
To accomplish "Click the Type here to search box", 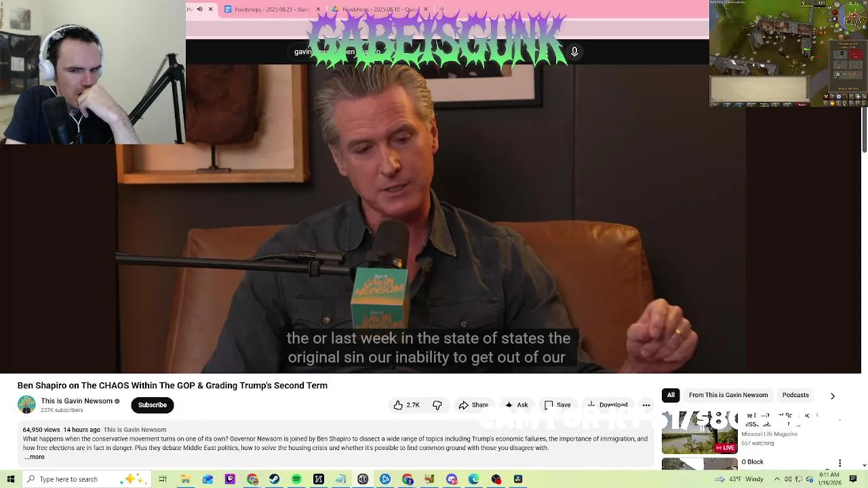I will coord(87,479).
